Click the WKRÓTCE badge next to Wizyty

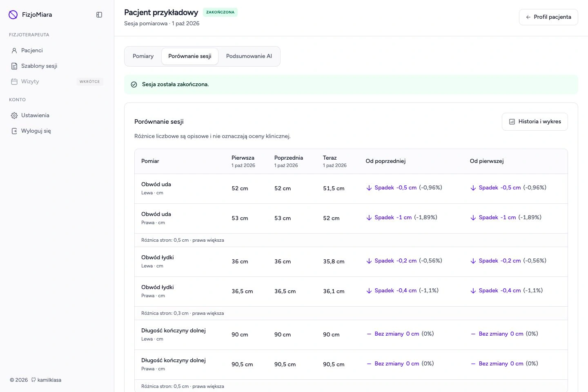point(90,82)
